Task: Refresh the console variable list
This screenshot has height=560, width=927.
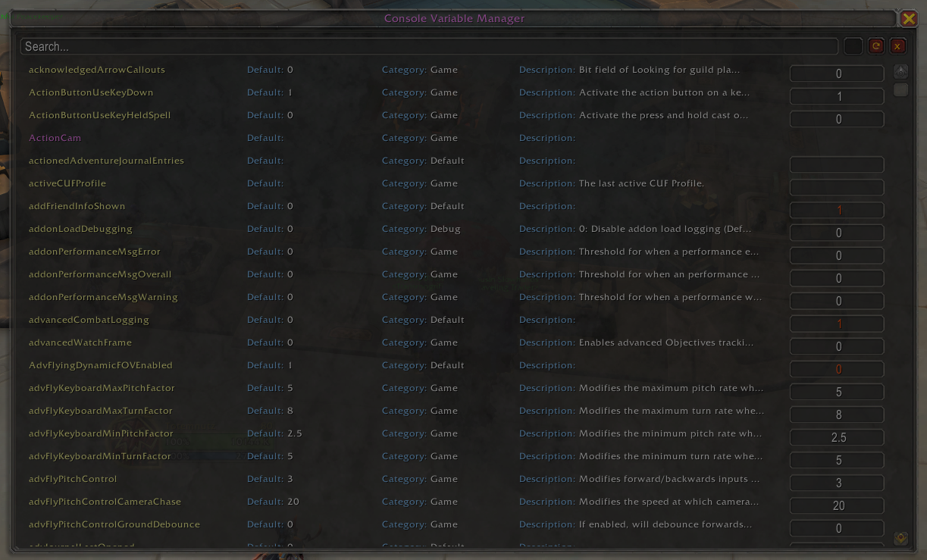Action: pyautogui.click(x=876, y=45)
